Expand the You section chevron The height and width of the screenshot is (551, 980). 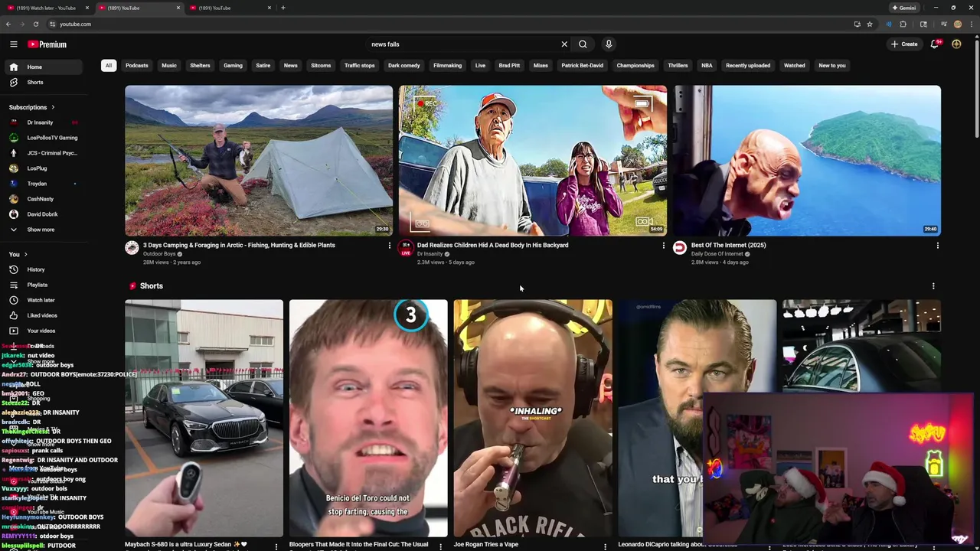tap(25, 254)
